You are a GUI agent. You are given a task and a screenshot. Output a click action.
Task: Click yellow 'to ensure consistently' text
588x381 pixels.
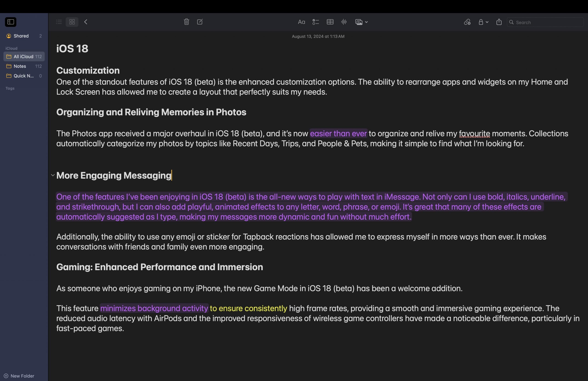click(x=248, y=308)
